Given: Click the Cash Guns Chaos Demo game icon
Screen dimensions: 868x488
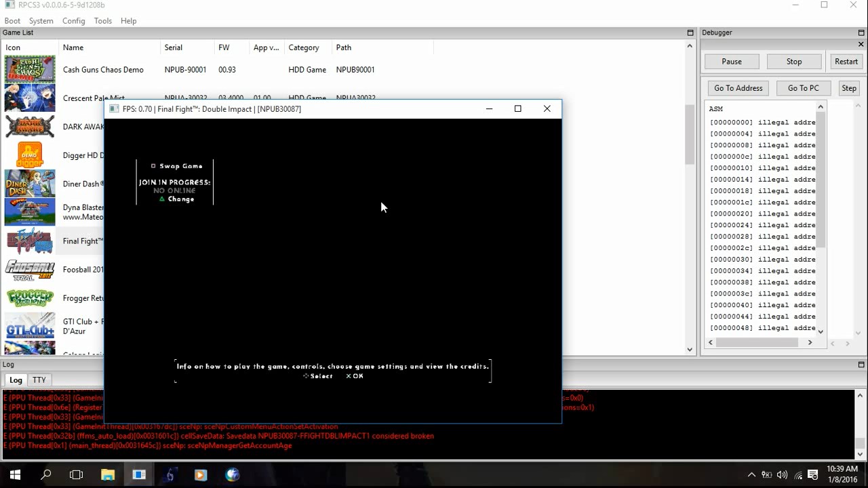Looking at the screenshot, I should [30, 70].
